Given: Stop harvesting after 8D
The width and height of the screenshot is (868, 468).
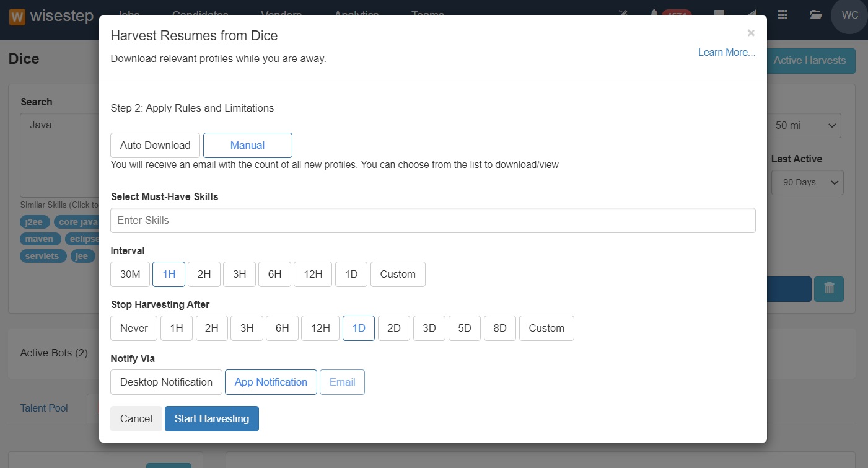Looking at the screenshot, I should pos(500,328).
